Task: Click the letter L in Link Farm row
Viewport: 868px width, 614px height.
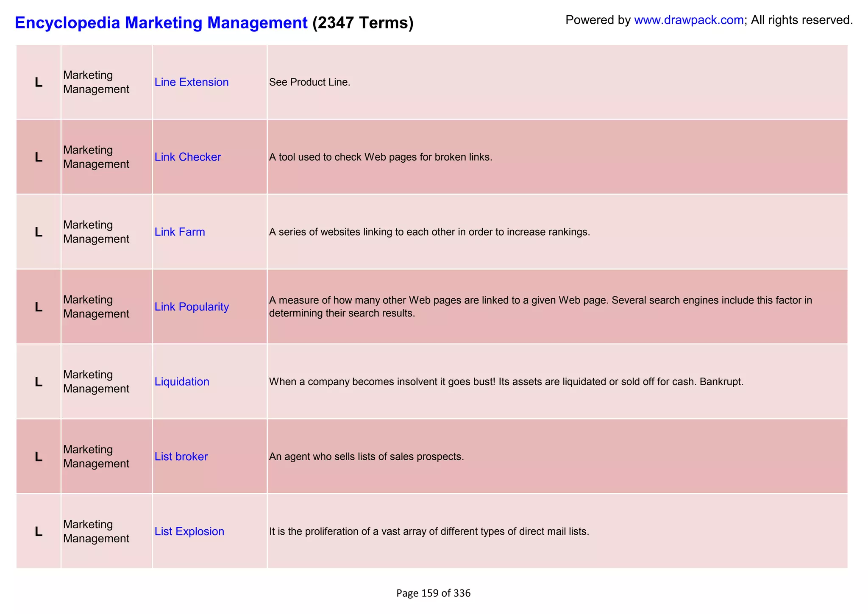Action: click(39, 232)
